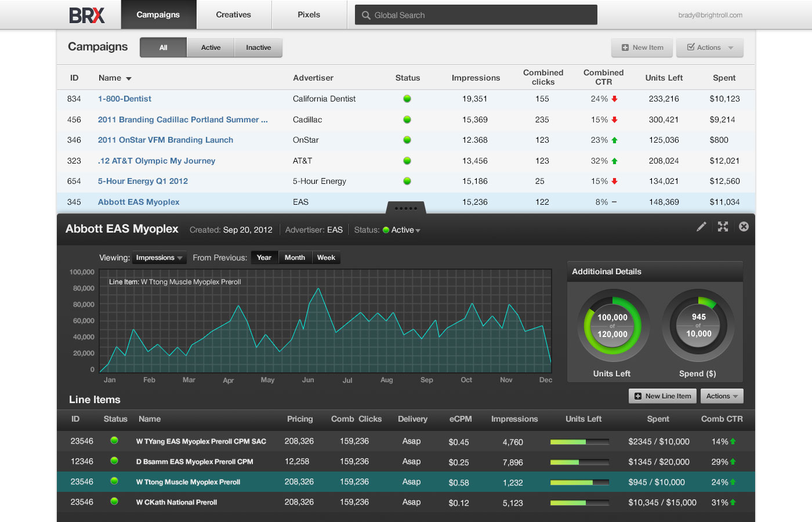The height and width of the screenshot is (522, 812).
Task: Close the Abbott EAS Myoplex panel
Action: click(x=744, y=227)
